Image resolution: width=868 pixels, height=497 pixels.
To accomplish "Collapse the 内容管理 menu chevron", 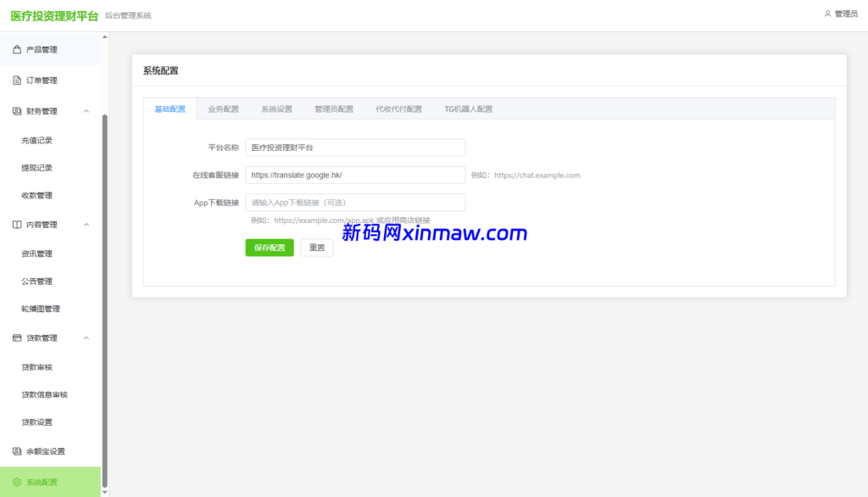I will pos(86,225).
